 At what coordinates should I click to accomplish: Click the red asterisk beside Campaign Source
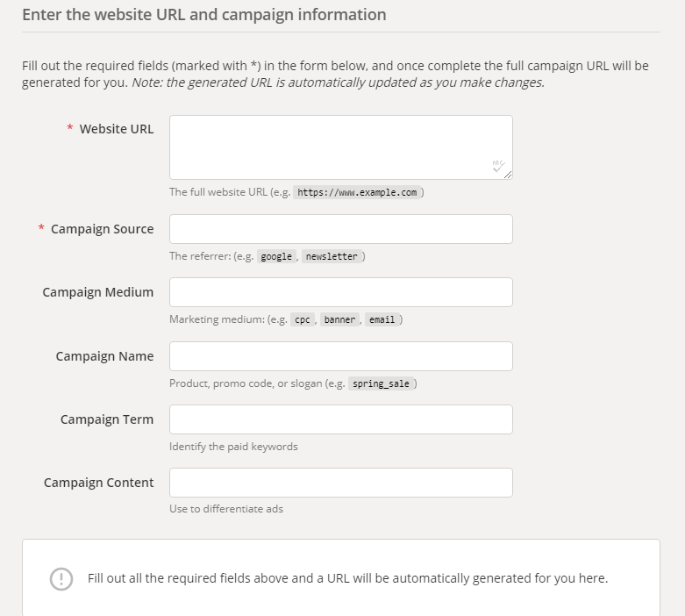click(41, 227)
